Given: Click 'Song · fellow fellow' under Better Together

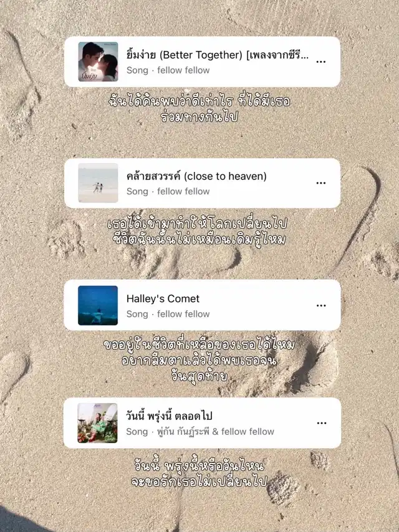Looking at the screenshot, I should coord(168,70).
